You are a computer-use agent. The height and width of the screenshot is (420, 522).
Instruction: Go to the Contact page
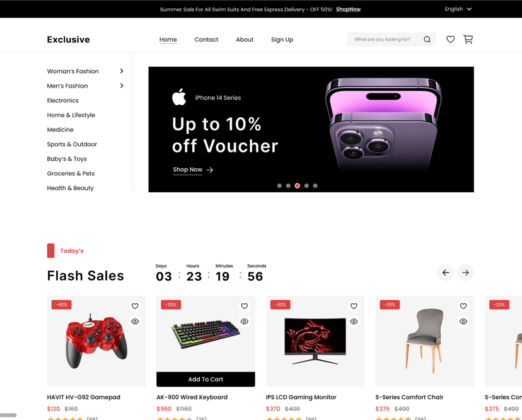pyautogui.click(x=206, y=39)
